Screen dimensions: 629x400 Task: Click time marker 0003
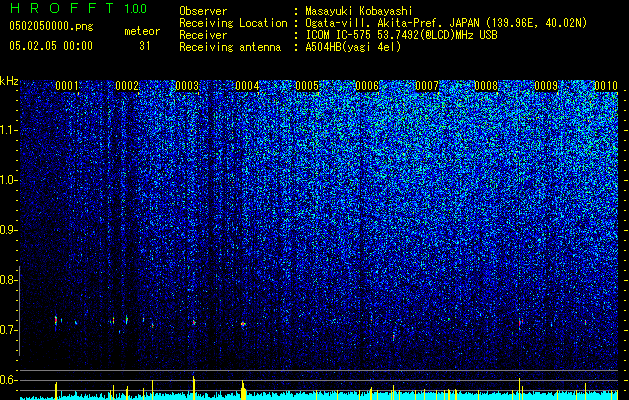coord(187,86)
